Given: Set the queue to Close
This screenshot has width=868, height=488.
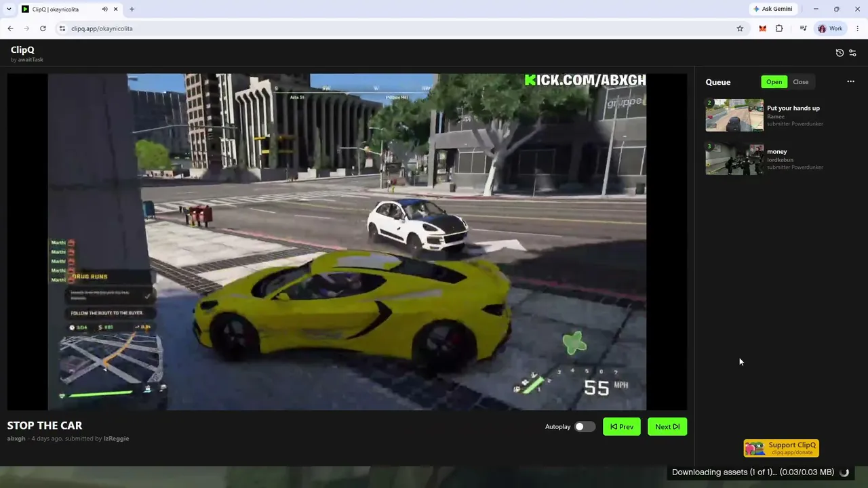Looking at the screenshot, I should pos(800,82).
